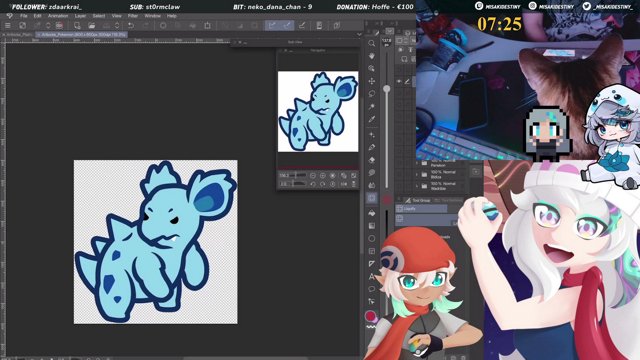Click the Navigator rotation slider
Viewport: 640px width, 360px height.
pos(297,184)
